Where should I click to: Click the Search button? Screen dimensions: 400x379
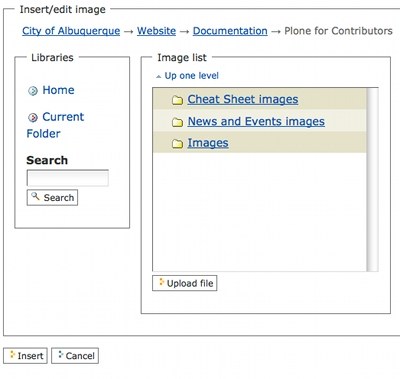[x=52, y=198]
